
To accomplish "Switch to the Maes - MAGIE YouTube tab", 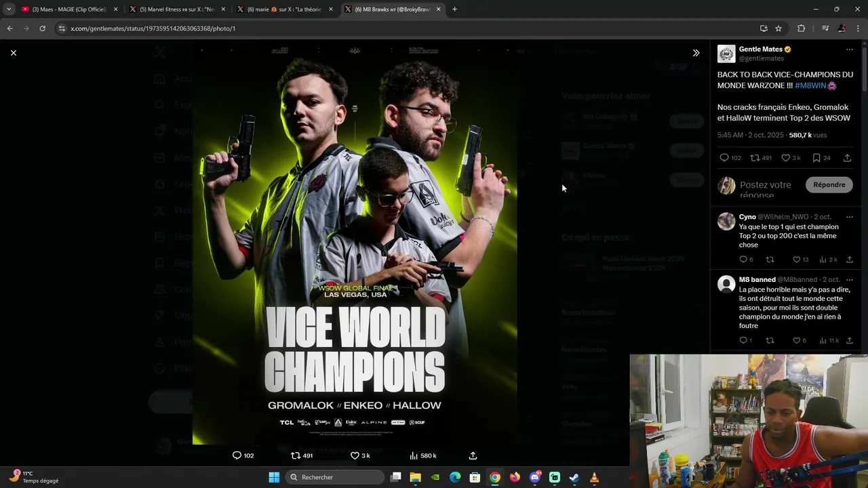I will click(x=68, y=9).
